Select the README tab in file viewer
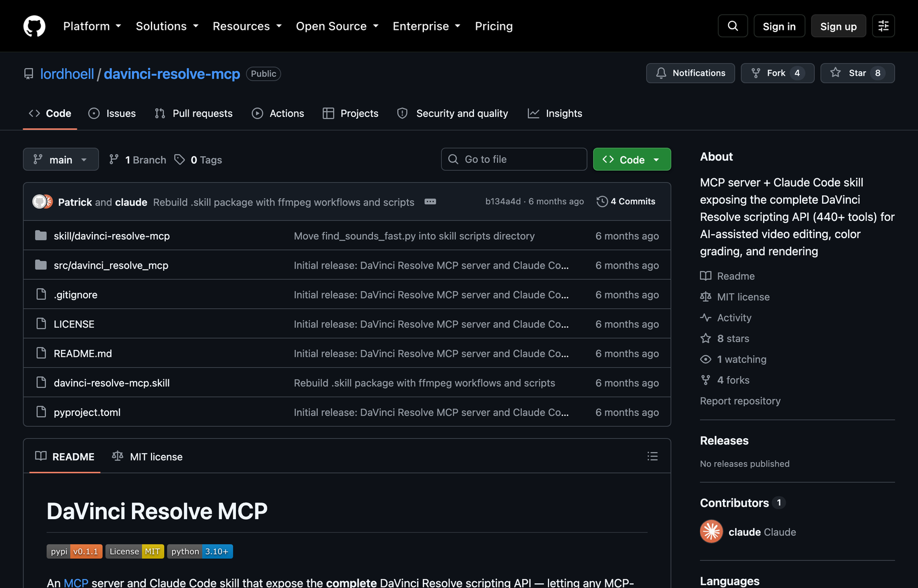 pyautogui.click(x=65, y=457)
